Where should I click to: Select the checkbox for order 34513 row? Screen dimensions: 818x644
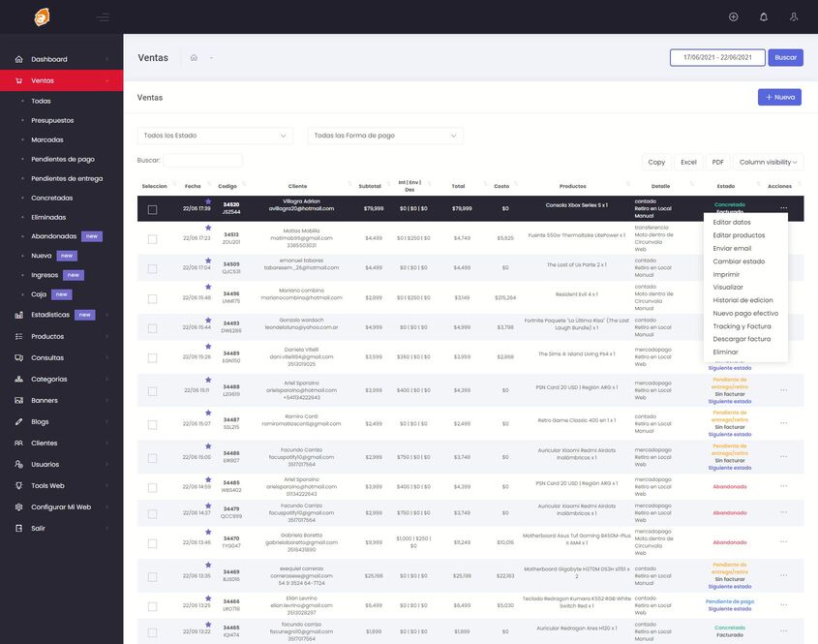152,238
